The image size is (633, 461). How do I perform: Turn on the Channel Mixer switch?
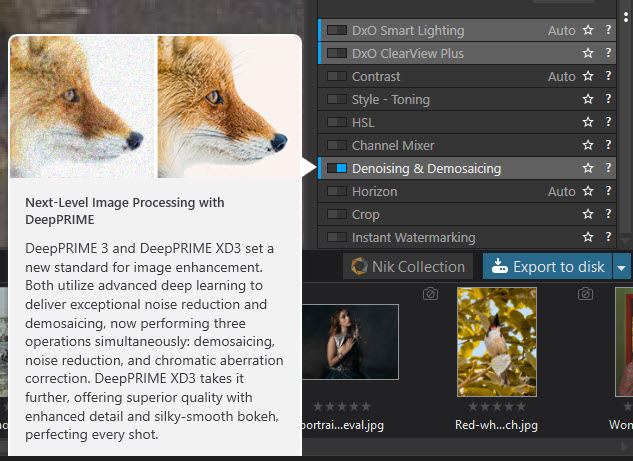click(x=337, y=145)
